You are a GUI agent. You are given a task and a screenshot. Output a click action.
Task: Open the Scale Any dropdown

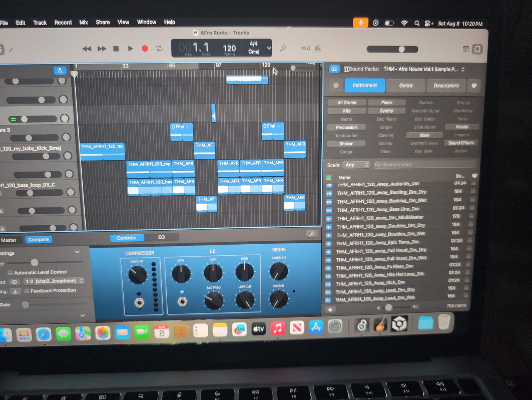pyautogui.click(x=356, y=165)
